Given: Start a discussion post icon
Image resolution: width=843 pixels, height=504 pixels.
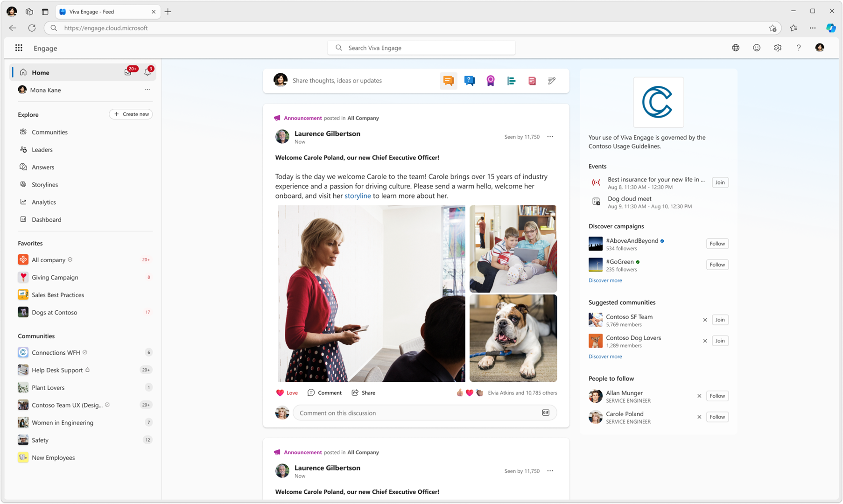Looking at the screenshot, I should click(449, 80).
